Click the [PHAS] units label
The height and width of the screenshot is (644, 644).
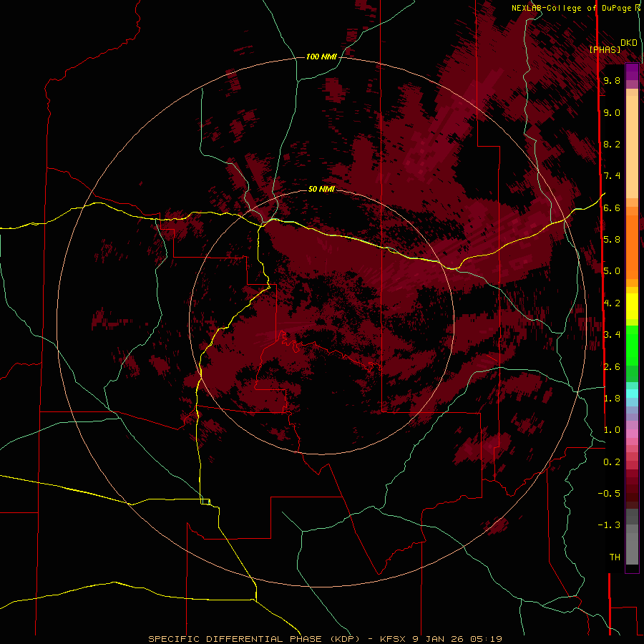tap(605, 49)
